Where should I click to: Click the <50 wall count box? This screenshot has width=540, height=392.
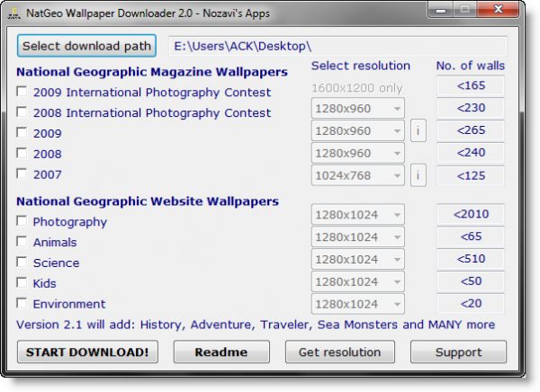pyautogui.click(x=471, y=281)
